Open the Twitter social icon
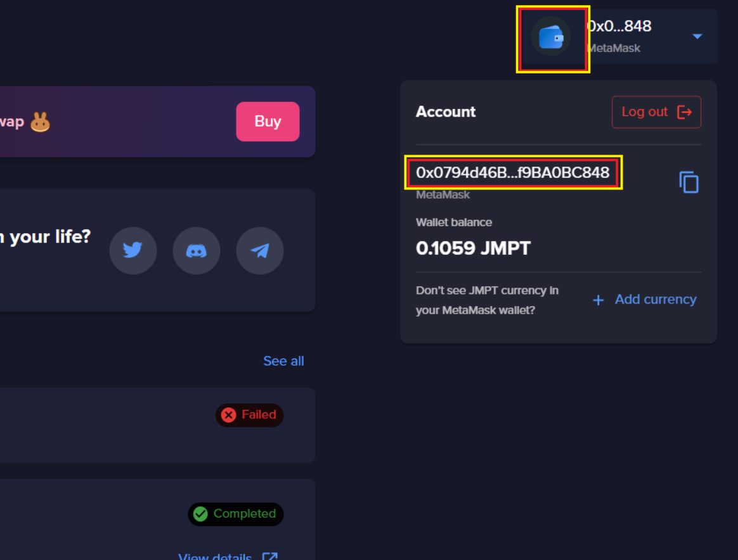Viewport: 738px width, 560px height. pyautogui.click(x=133, y=250)
